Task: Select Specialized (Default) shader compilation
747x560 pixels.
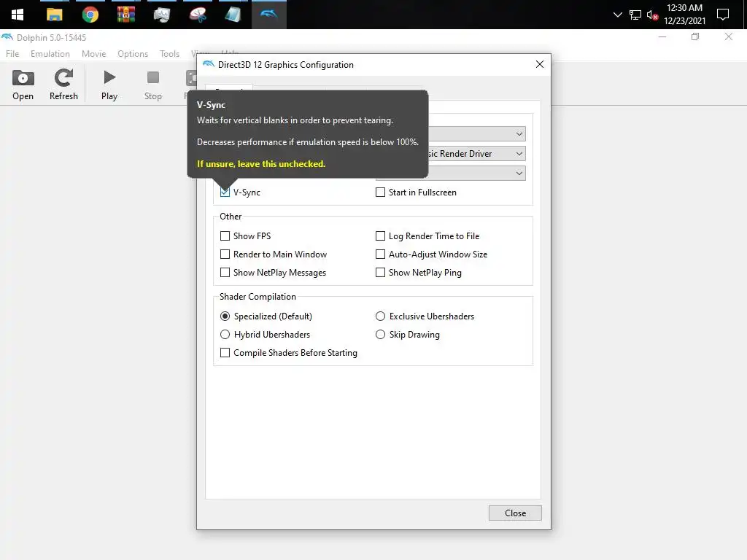Action: pyautogui.click(x=225, y=316)
